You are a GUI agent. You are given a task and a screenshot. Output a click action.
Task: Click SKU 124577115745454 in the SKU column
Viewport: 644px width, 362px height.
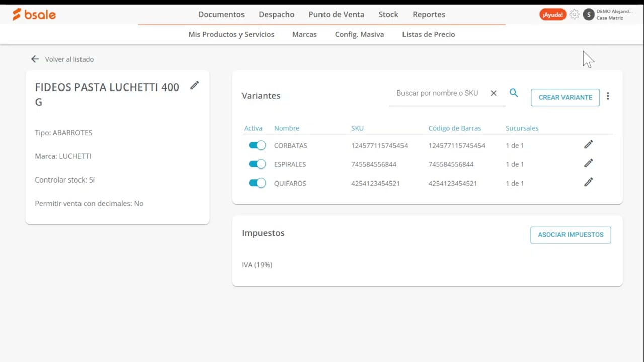(x=379, y=145)
